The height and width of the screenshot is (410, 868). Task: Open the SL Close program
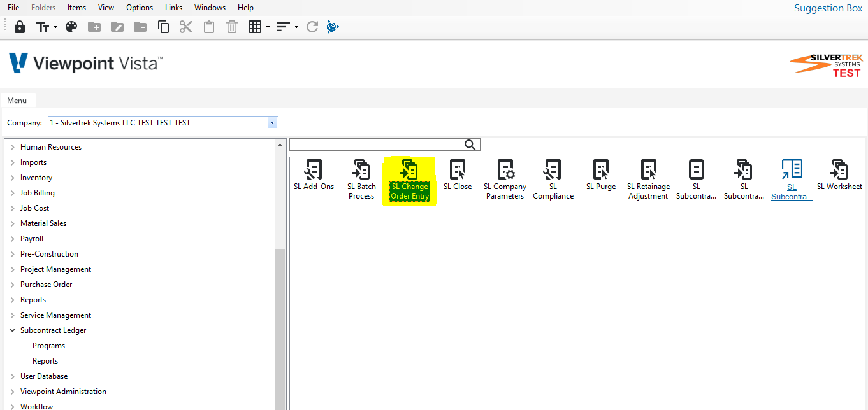coord(458,175)
